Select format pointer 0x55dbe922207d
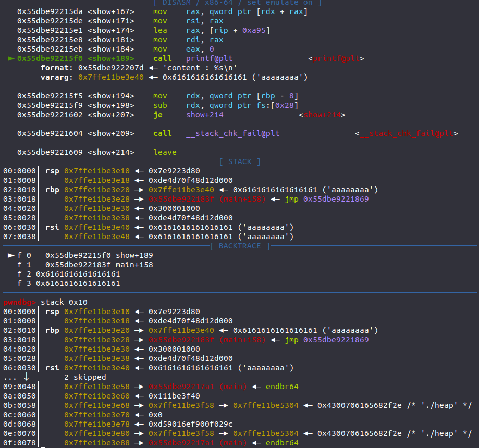 pyautogui.click(x=111, y=68)
